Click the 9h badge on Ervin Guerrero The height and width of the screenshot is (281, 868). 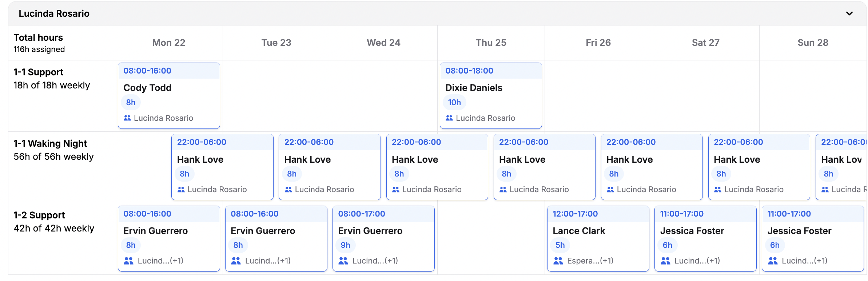coord(345,245)
